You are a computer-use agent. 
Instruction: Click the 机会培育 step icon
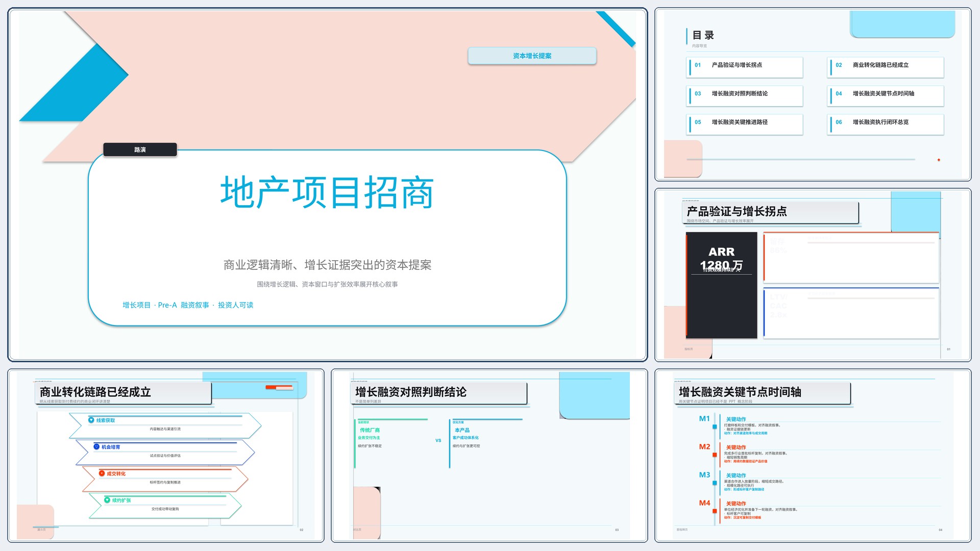pos(96,447)
